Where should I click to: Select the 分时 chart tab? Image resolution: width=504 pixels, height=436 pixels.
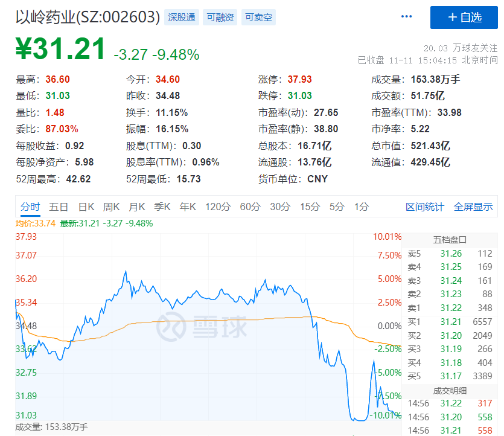coord(30,207)
